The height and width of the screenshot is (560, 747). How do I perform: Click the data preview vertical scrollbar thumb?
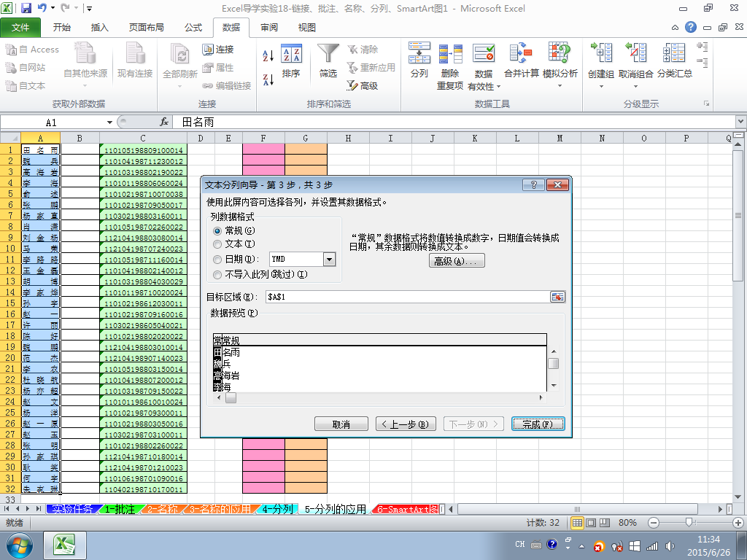coord(553,363)
